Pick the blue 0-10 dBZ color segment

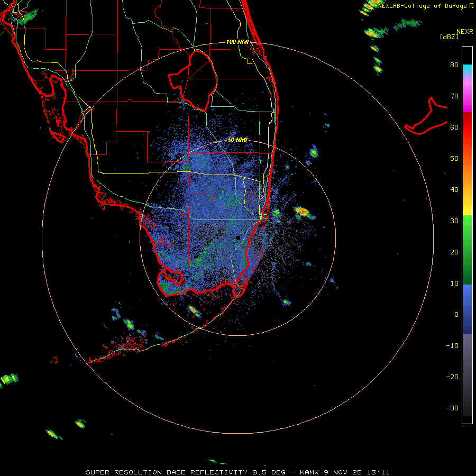pos(467,300)
